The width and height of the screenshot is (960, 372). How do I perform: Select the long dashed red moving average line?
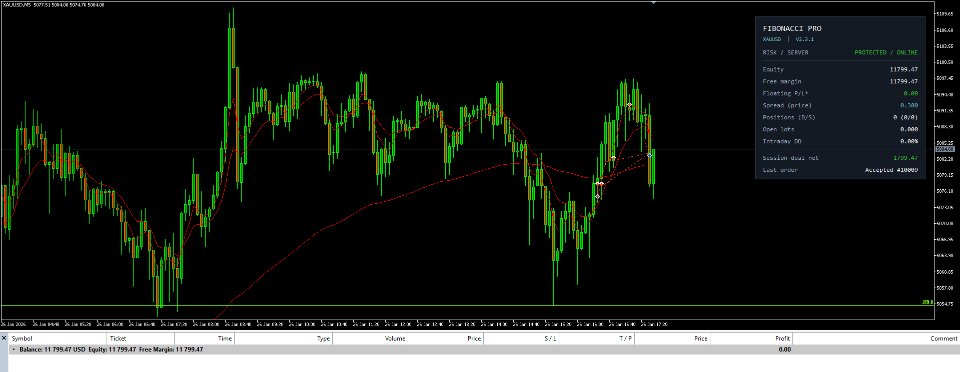(367, 206)
